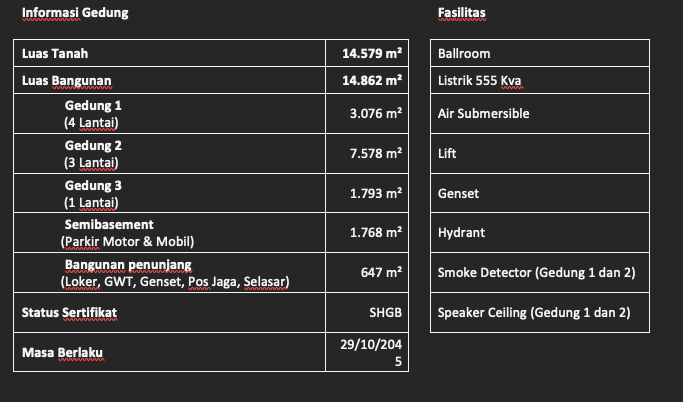Screen dimensions: 683x402
Task: Click the "Semibasement" row label
Action: 109,224
